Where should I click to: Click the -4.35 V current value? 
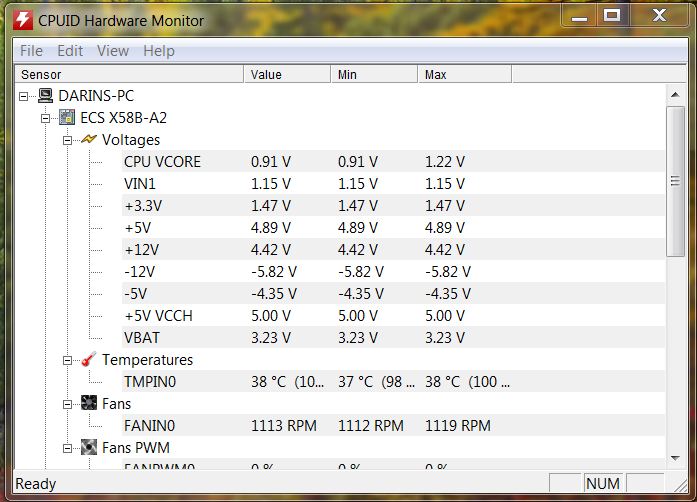point(274,293)
